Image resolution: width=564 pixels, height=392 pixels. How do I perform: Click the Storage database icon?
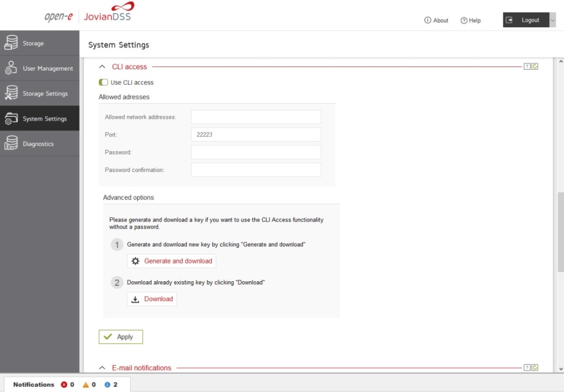11,42
